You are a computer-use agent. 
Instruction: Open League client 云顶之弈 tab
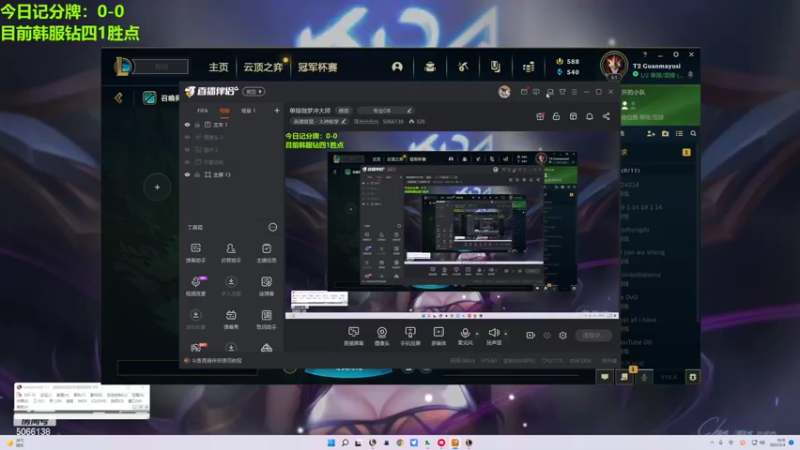263,67
